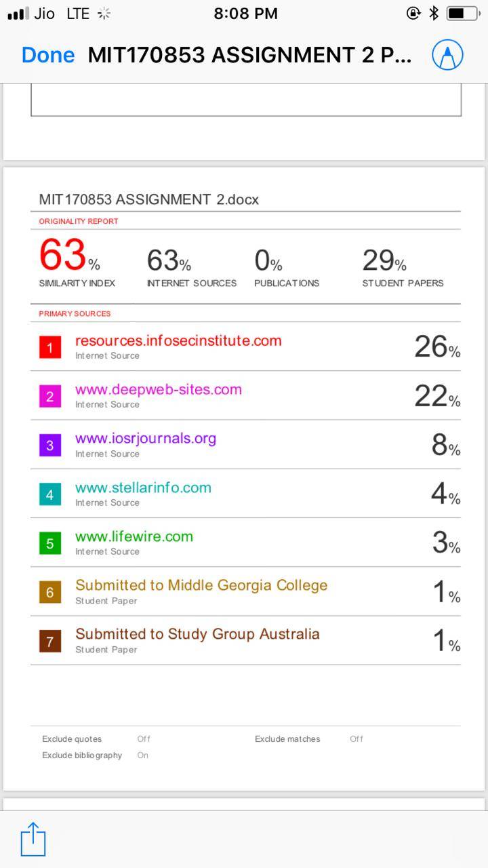
Task: Open www.deepweb-sites.com source link
Action: pos(159,390)
